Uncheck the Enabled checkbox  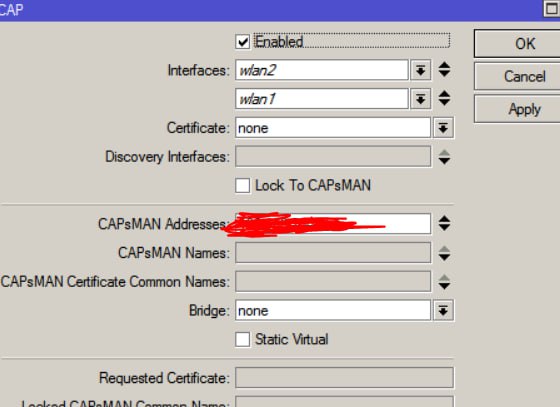tap(242, 42)
